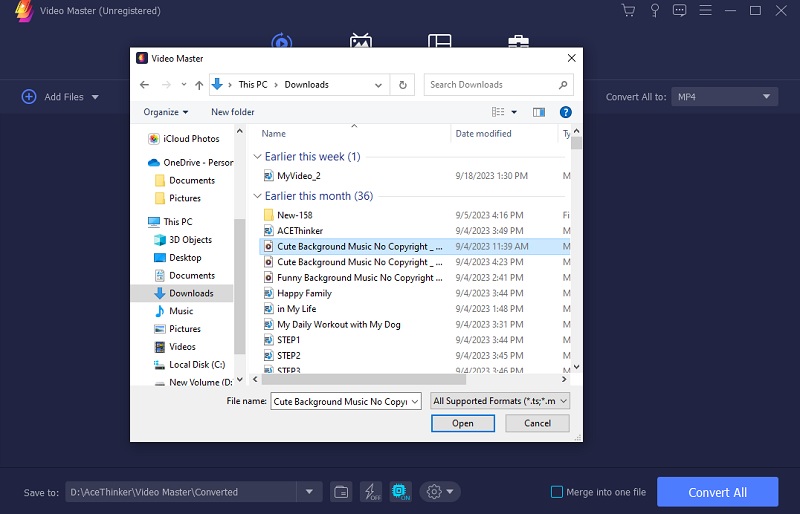Open the Organize menu

(166, 112)
